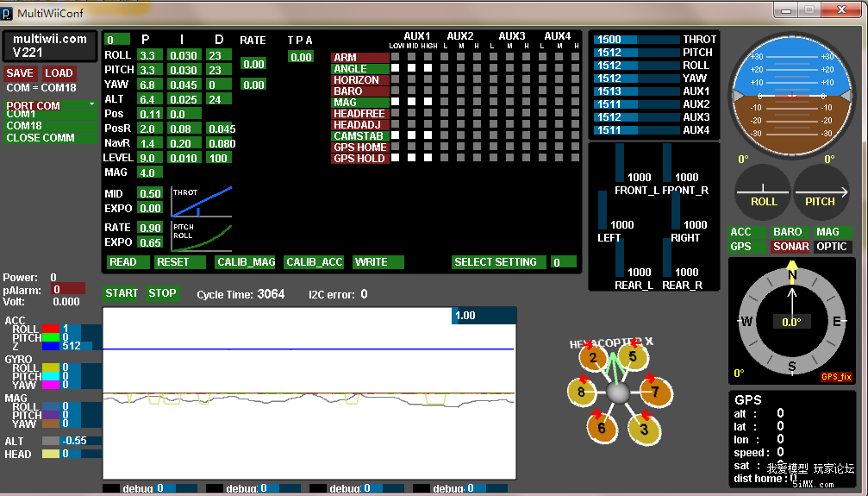Image resolution: width=868 pixels, height=496 pixels.
Task: Click the BARO sensor indicator
Action: pos(790,232)
